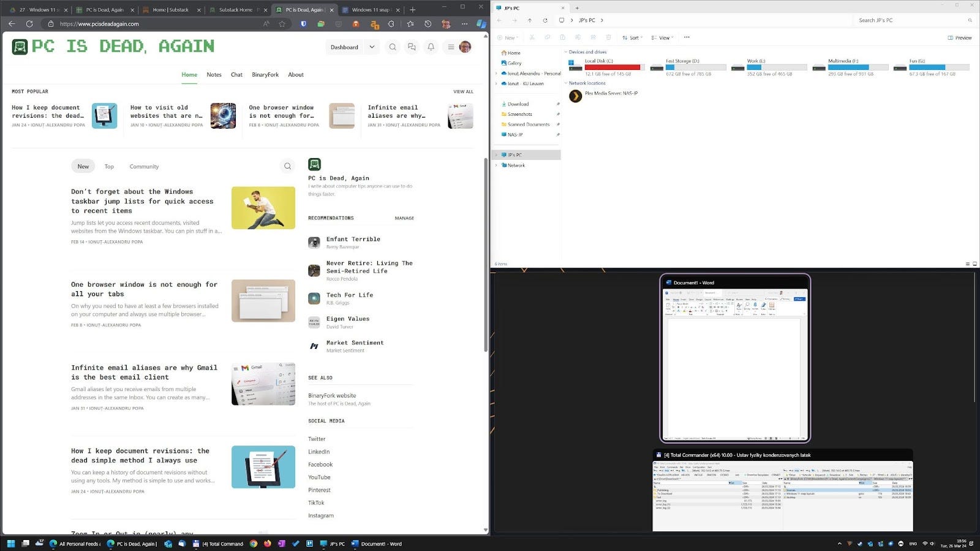The height and width of the screenshot is (551, 980).
Task: Expand the Network tree node
Action: (496, 165)
